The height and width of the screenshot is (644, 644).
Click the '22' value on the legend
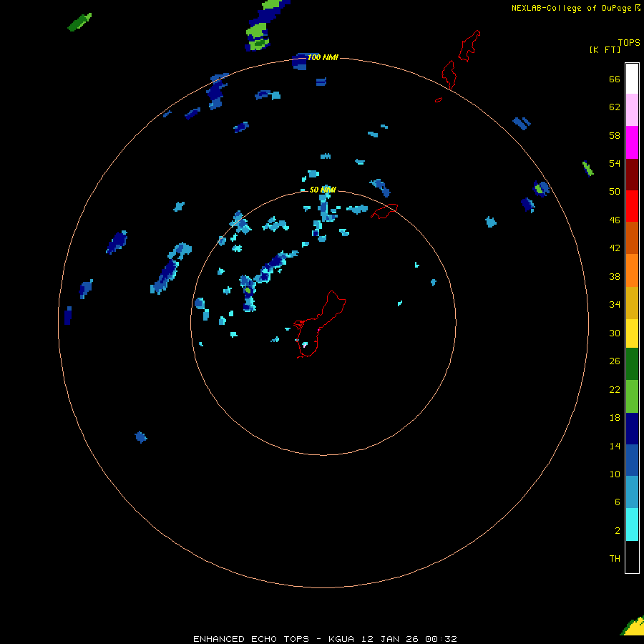615,389
